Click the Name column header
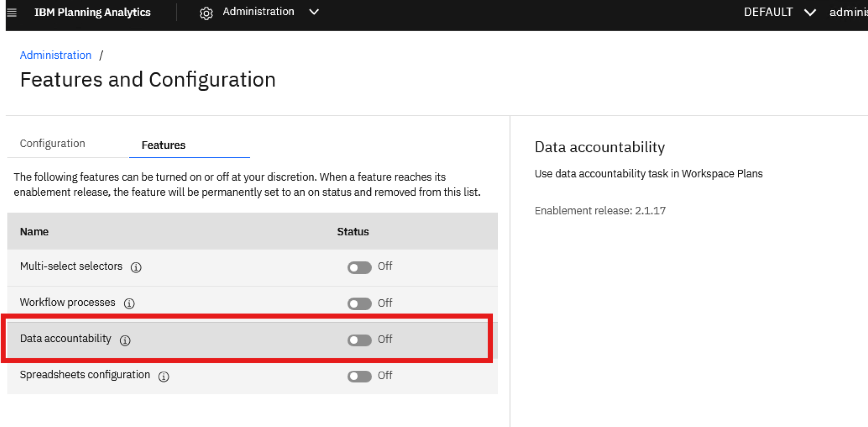 [x=34, y=231]
